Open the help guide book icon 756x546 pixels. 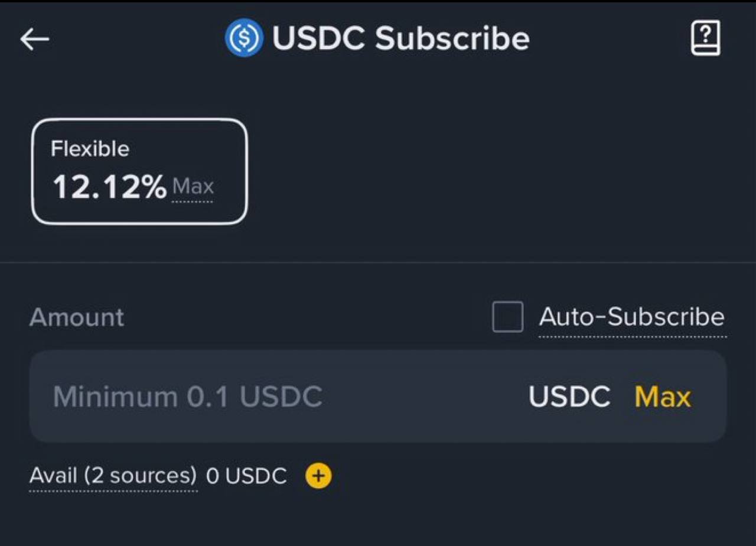click(705, 38)
